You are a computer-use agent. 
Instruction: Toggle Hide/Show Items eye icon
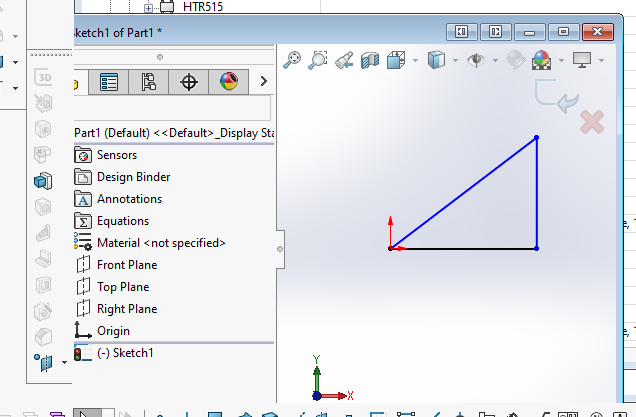click(x=476, y=61)
